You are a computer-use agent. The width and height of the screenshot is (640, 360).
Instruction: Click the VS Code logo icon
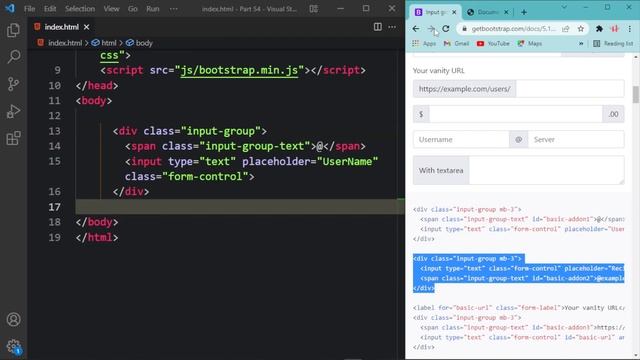[x=10, y=8]
